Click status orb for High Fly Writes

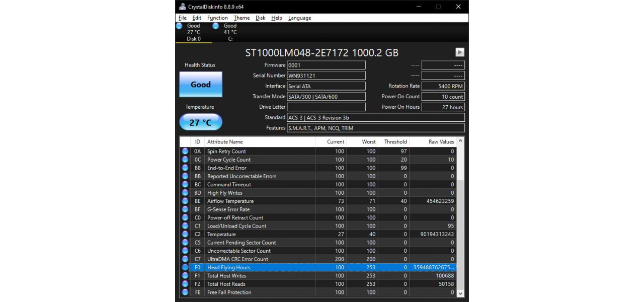coord(185,193)
